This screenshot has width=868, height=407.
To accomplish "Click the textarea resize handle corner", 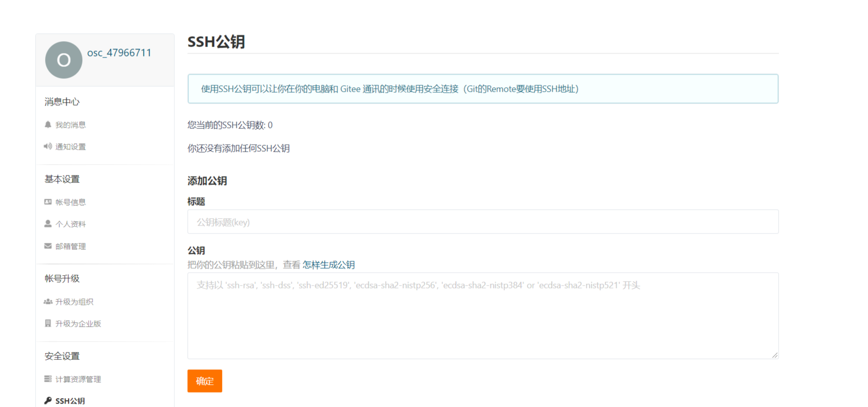I will click(x=775, y=355).
